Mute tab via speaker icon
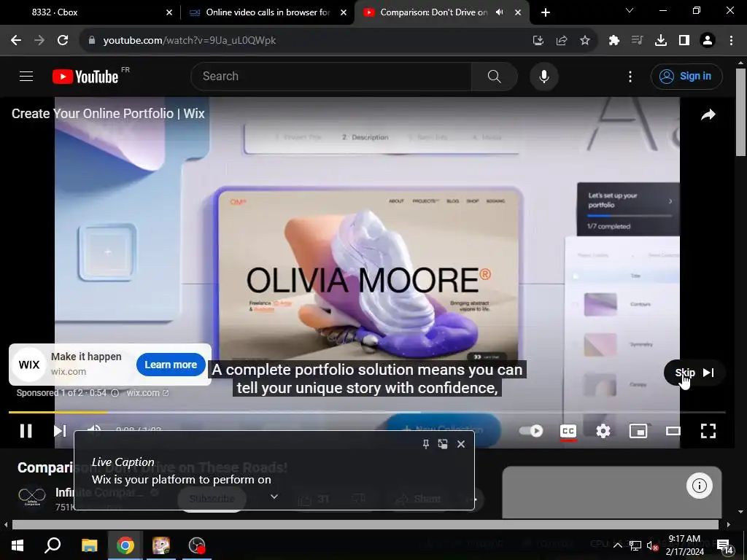This screenshot has height=560, width=747. [499, 12]
